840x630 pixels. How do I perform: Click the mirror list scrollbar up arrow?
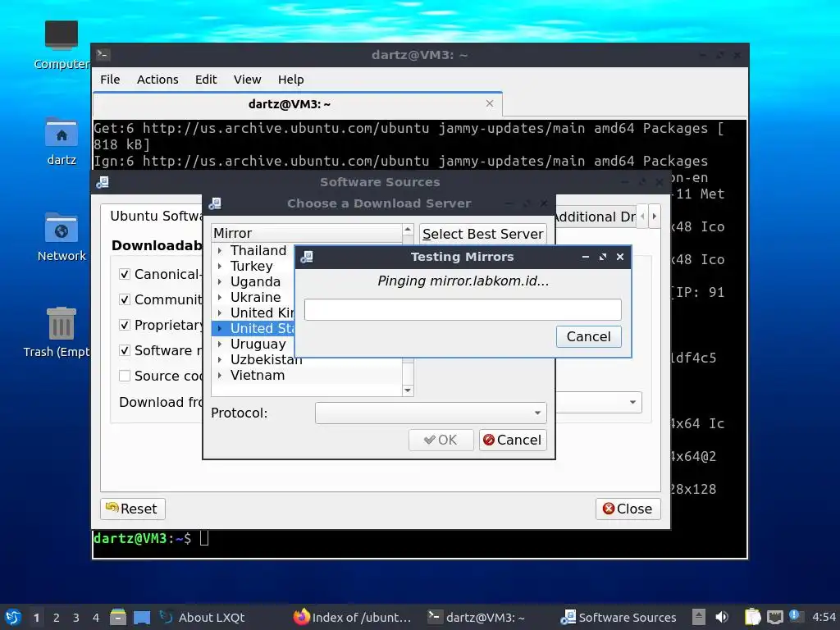(x=408, y=230)
